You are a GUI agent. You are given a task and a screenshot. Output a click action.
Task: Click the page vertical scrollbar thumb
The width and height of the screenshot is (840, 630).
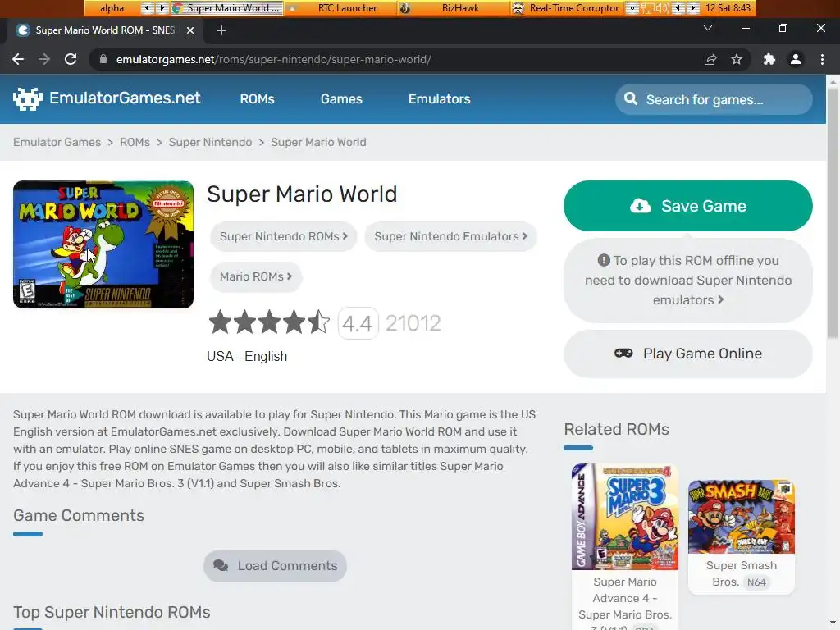tap(833, 212)
